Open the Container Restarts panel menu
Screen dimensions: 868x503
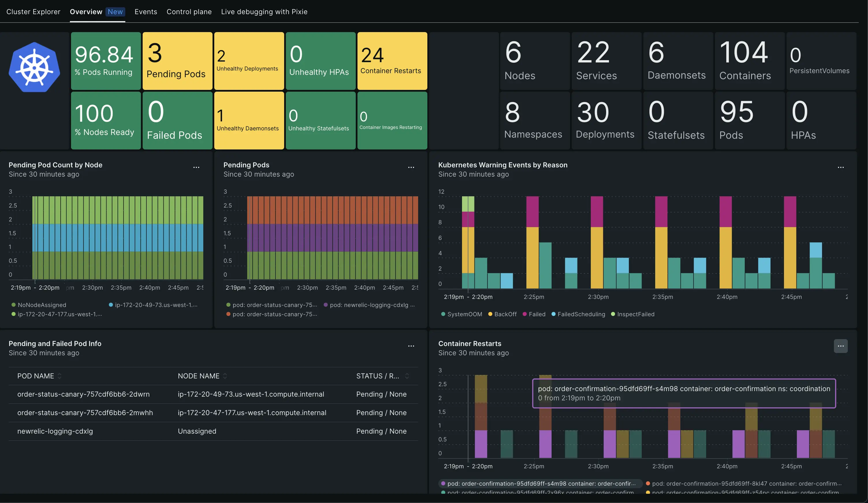[841, 346]
